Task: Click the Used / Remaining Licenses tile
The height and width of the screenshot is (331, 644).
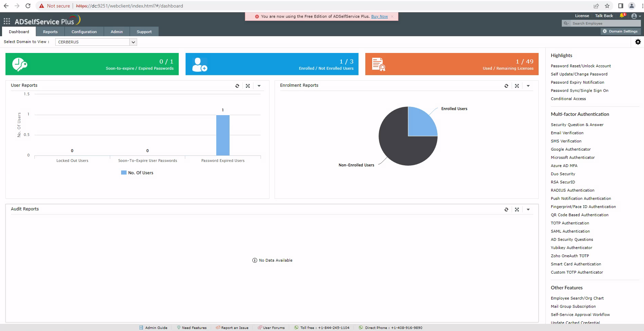Action: tap(452, 64)
